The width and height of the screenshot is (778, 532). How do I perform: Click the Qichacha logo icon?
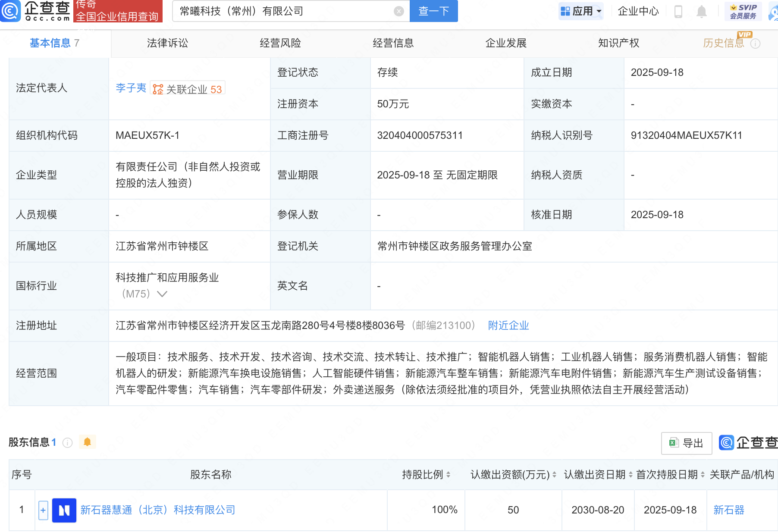pos(10,10)
